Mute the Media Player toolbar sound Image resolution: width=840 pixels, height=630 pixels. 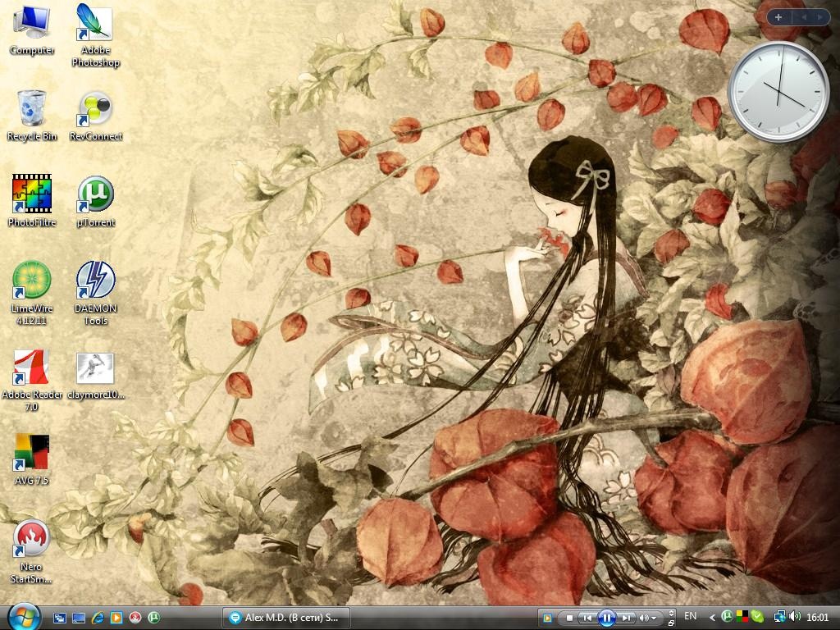pos(644,619)
